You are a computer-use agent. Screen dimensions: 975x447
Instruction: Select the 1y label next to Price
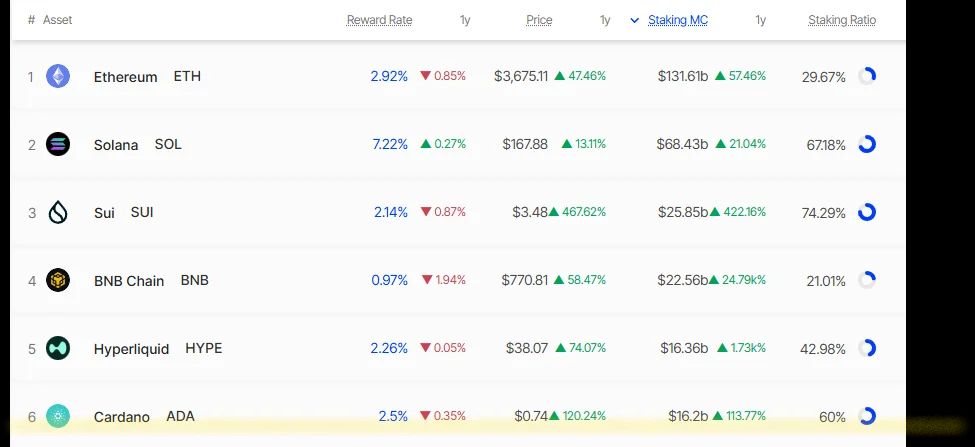tap(605, 21)
